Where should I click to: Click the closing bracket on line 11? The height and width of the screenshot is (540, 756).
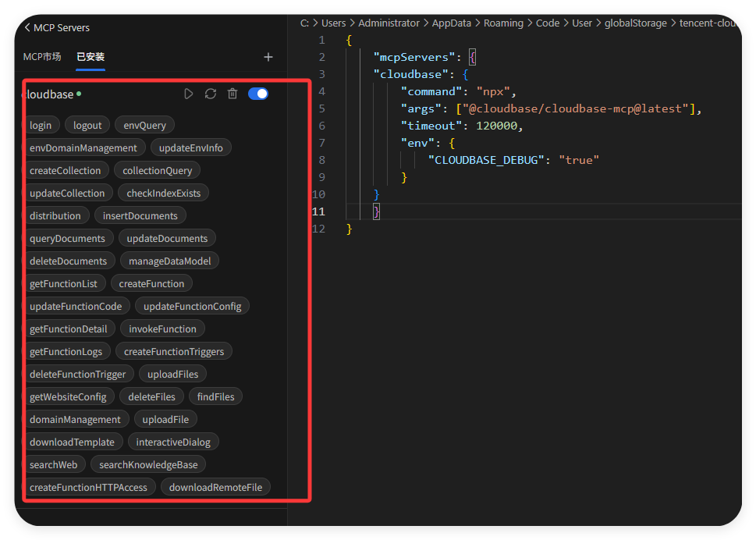[x=377, y=211]
